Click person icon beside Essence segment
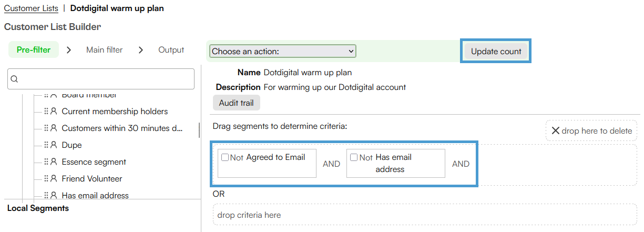The width and height of the screenshot is (644, 232). tap(54, 162)
